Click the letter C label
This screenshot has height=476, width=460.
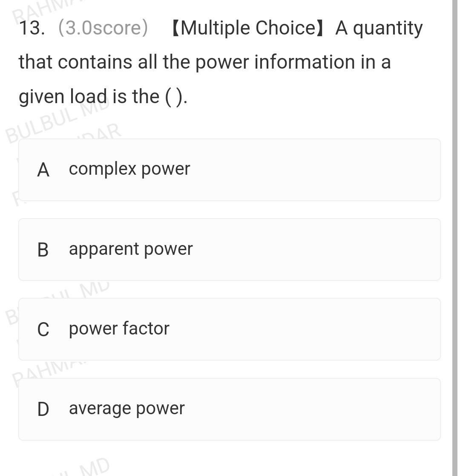point(43,329)
